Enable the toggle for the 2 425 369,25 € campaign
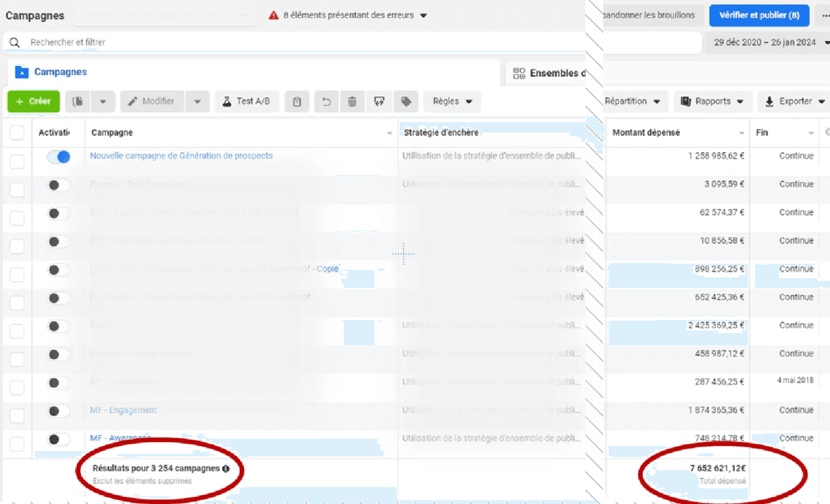Screen dimensions: 830x504 click(59, 326)
